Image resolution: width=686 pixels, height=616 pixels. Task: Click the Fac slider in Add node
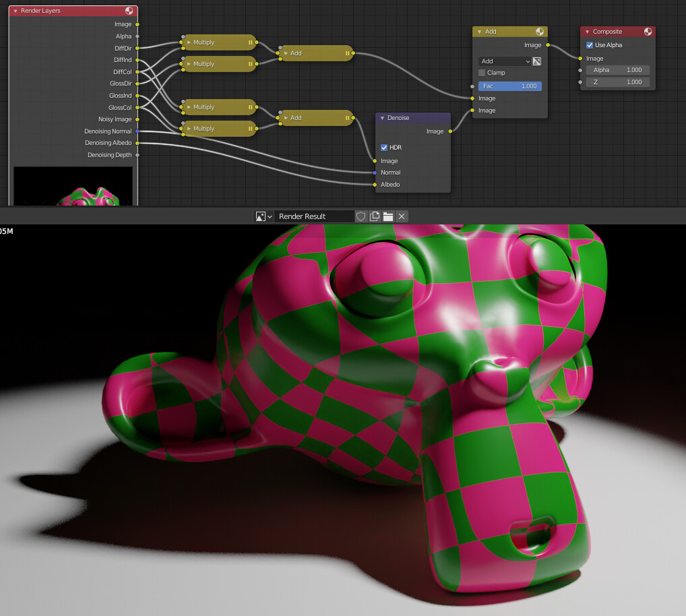pyautogui.click(x=509, y=86)
